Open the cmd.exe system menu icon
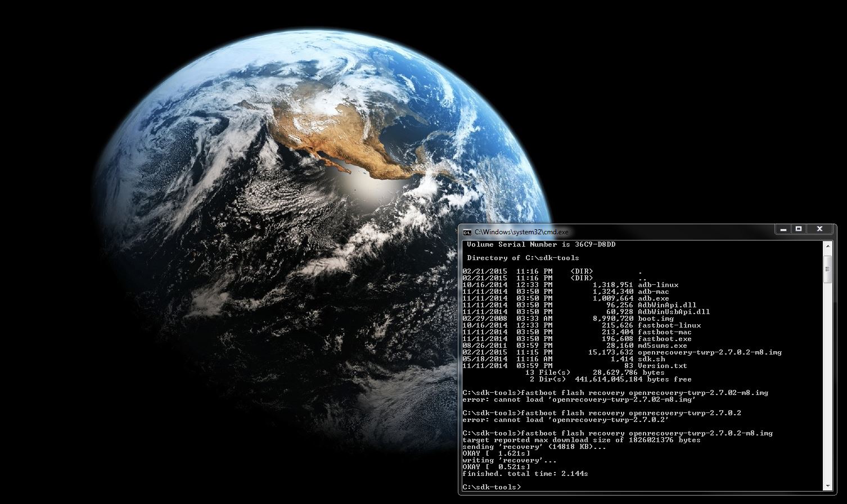 point(467,232)
